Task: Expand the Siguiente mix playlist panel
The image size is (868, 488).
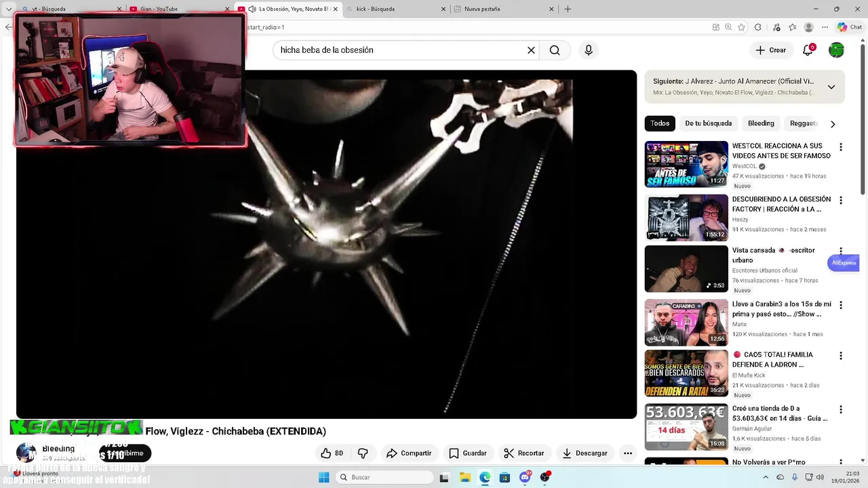Action: [831, 87]
